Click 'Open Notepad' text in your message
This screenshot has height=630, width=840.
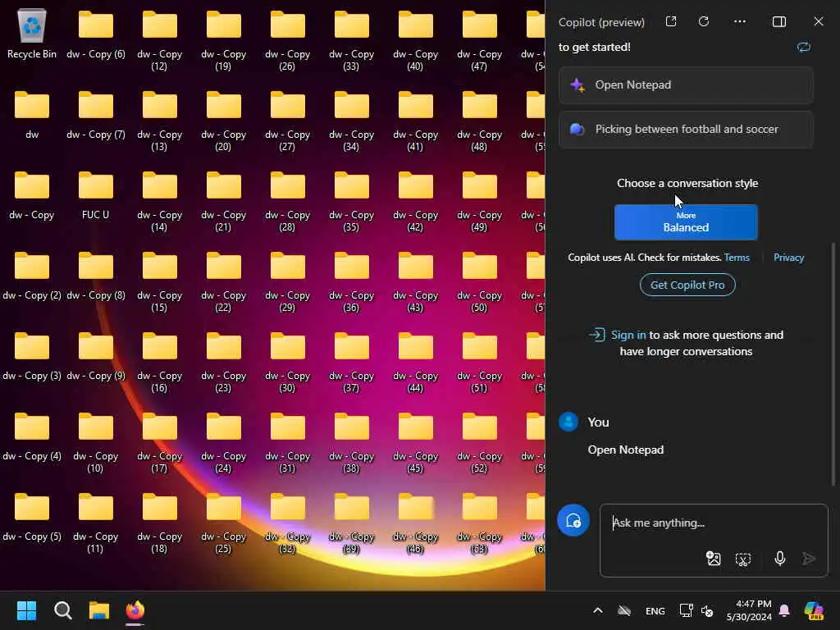(626, 450)
